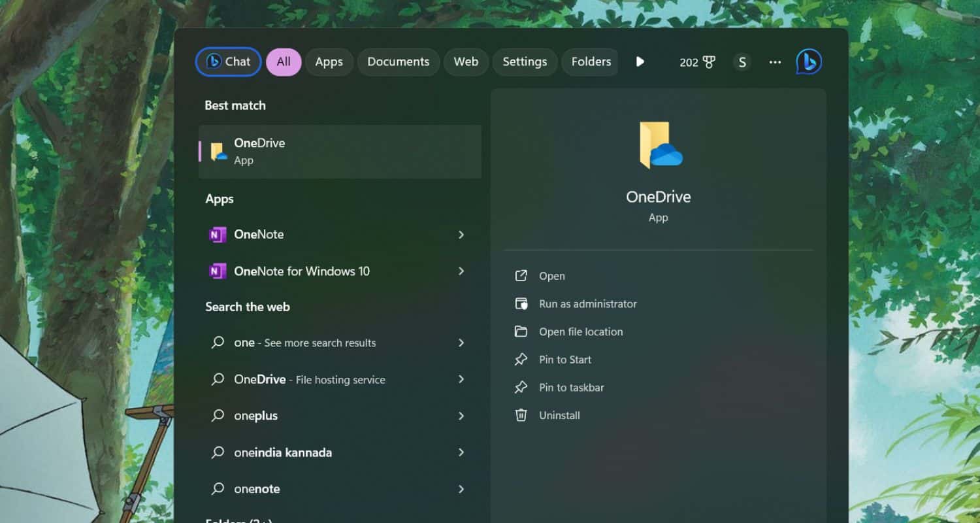Expand the OneDrive web result chevron
This screenshot has height=523, width=980.
[461, 379]
